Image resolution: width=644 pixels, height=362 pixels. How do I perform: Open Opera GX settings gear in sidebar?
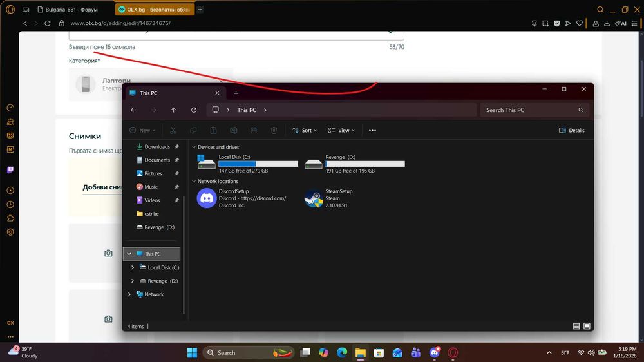(10, 232)
